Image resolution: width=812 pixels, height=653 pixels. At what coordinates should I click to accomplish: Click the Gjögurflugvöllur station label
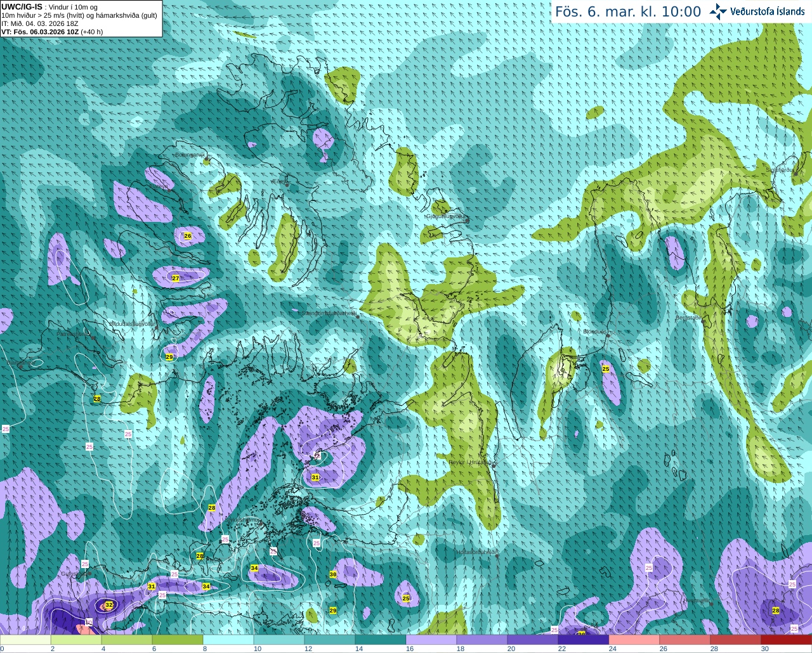click(447, 216)
